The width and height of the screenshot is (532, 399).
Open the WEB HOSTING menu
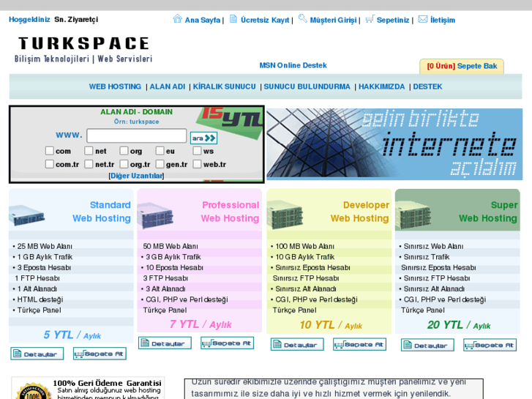[x=115, y=86]
